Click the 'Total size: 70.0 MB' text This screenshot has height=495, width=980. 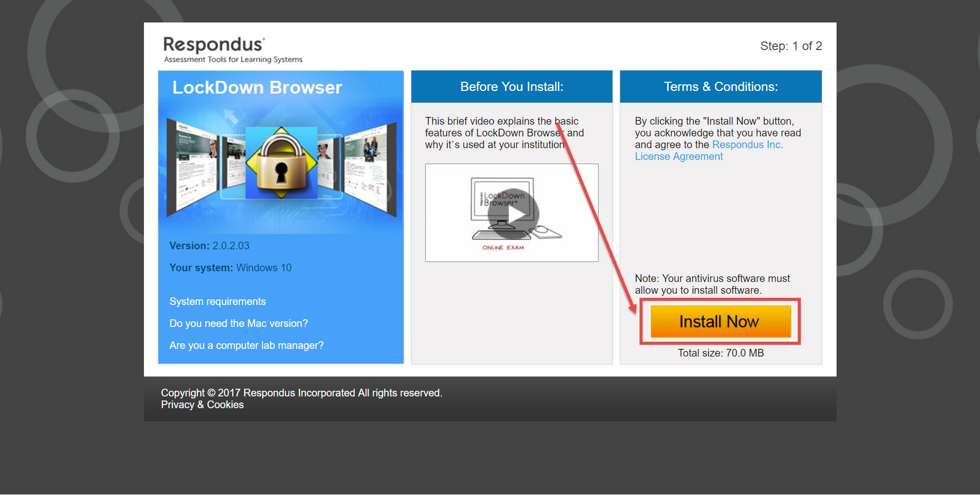point(721,353)
